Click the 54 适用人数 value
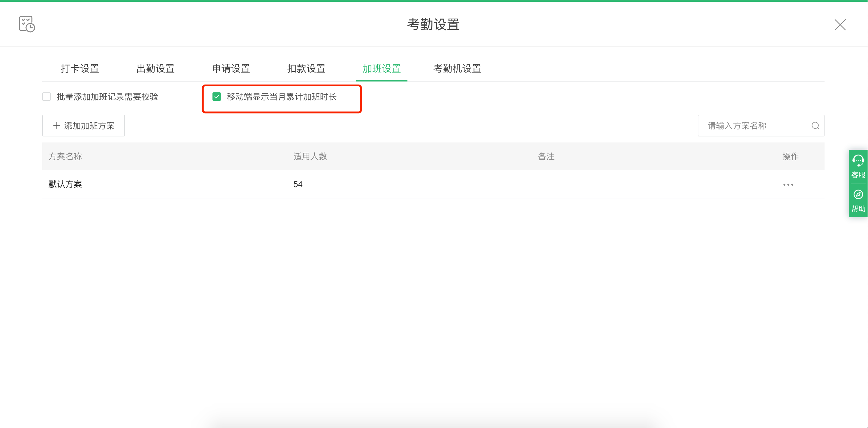Screen dimensions: 868x428 pyautogui.click(x=298, y=184)
